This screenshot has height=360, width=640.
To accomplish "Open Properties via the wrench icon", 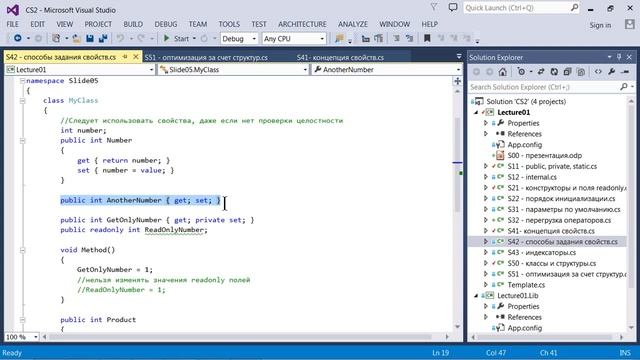I will [611, 72].
